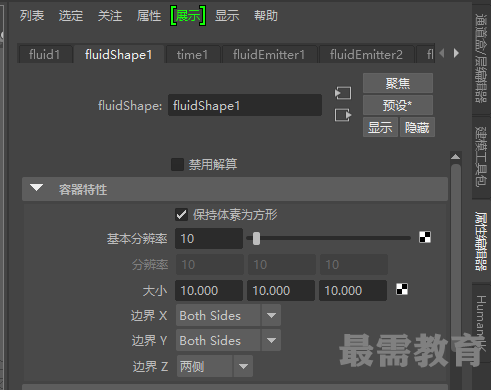Open the 边界 Z dropdown
491x390 pixels.
(x=215, y=366)
